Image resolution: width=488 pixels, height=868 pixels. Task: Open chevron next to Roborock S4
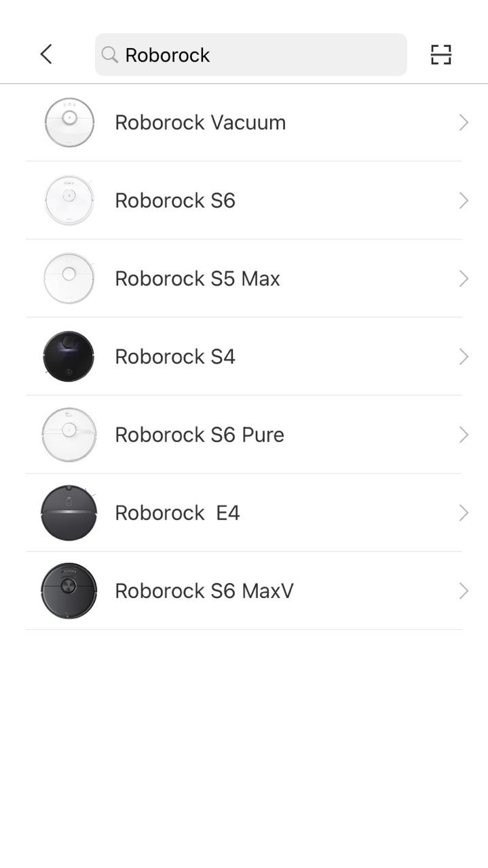tap(464, 357)
